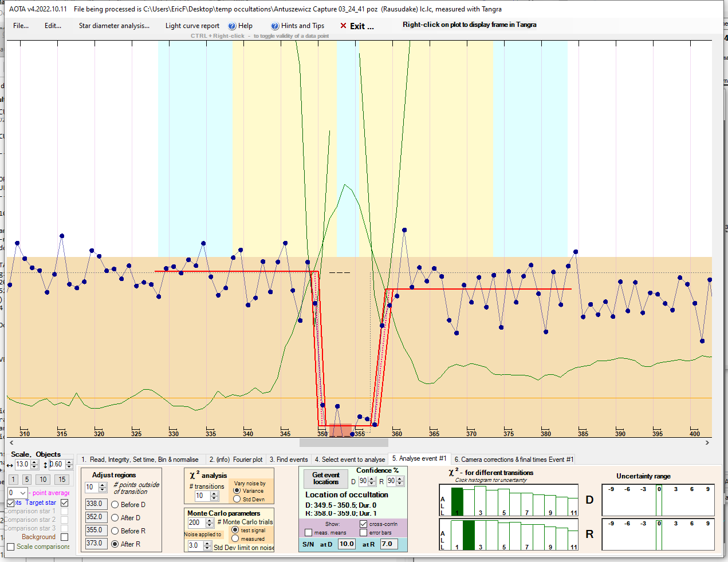Select the 5. Analyse event #1 tab
Image resolution: width=728 pixels, height=562 pixels.
(x=419, y=458)
